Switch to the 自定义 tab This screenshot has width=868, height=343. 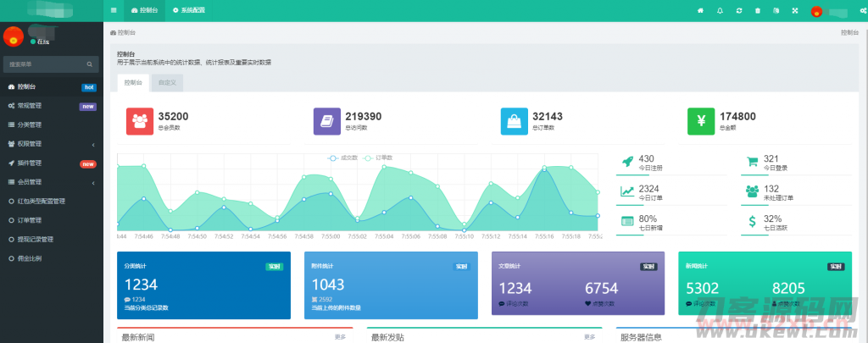167,83
